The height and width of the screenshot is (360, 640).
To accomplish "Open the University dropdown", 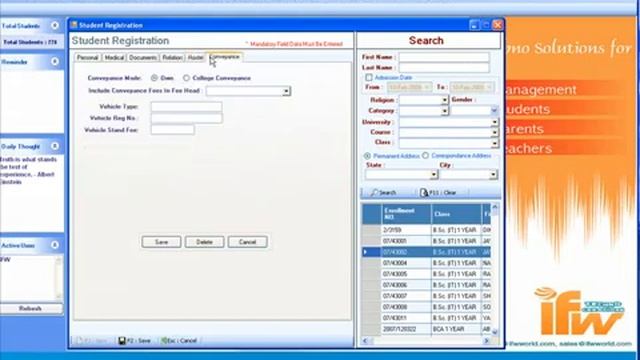I will pos(494,122).
